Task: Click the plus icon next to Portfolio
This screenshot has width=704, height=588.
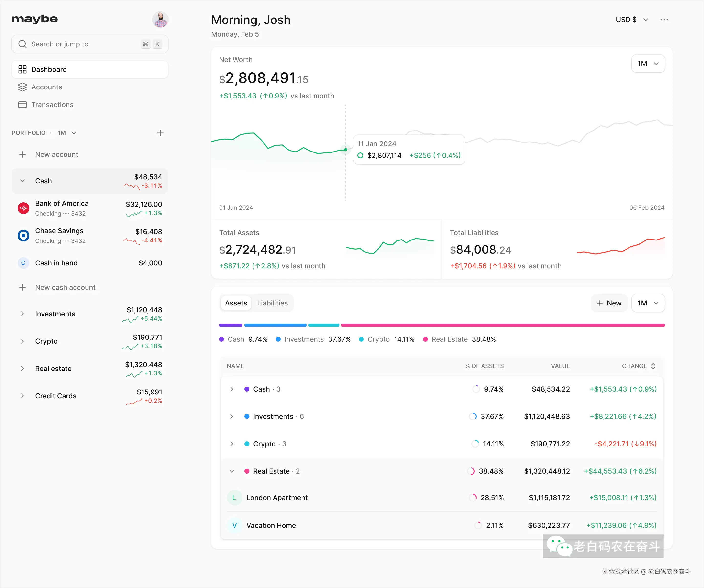Action: pos(160,133)
